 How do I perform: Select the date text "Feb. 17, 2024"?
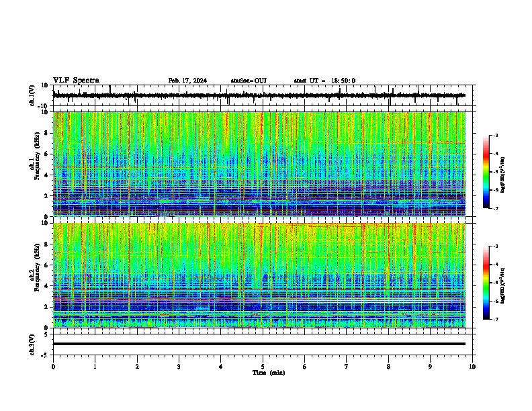click(187, 81)
